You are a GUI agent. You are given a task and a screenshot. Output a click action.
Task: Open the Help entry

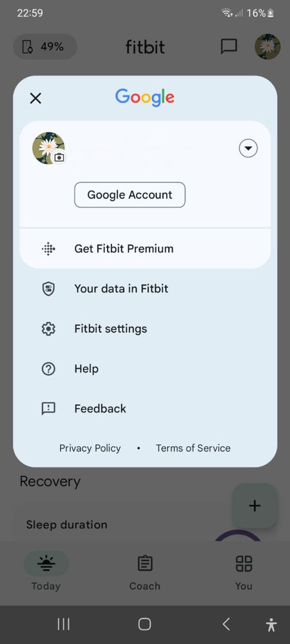click(x=145, y=369)
